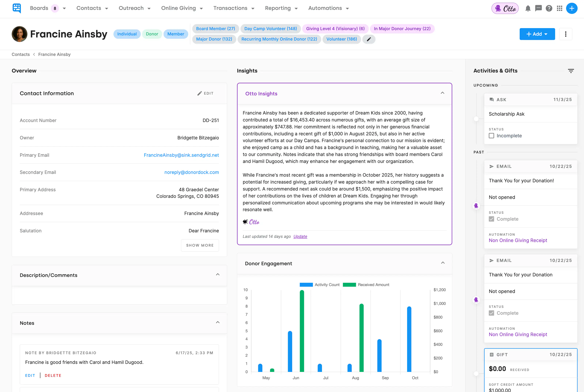The image size is (584, 392).
Task: Click the notifications bell icon
Action: pyautogui.click(x=528, y=8)
